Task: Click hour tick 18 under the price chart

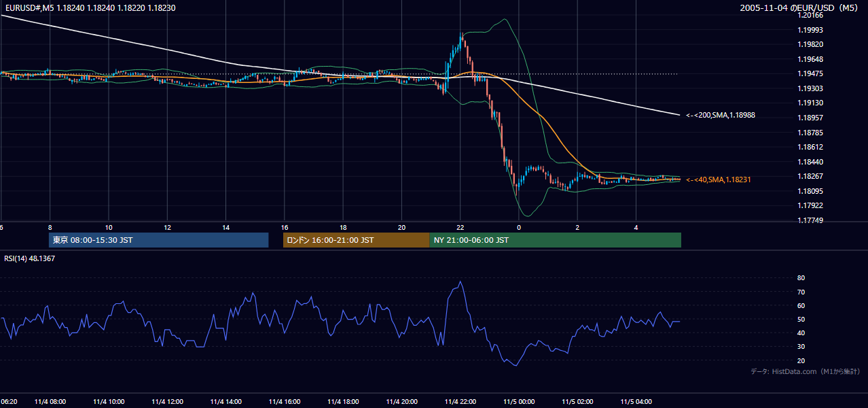Action: (x=343, y=227)
